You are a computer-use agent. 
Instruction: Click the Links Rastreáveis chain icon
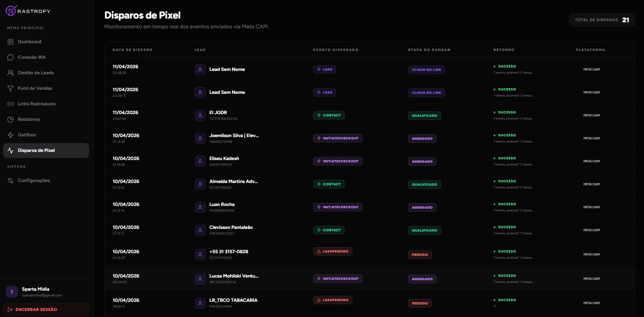(10, 104)
